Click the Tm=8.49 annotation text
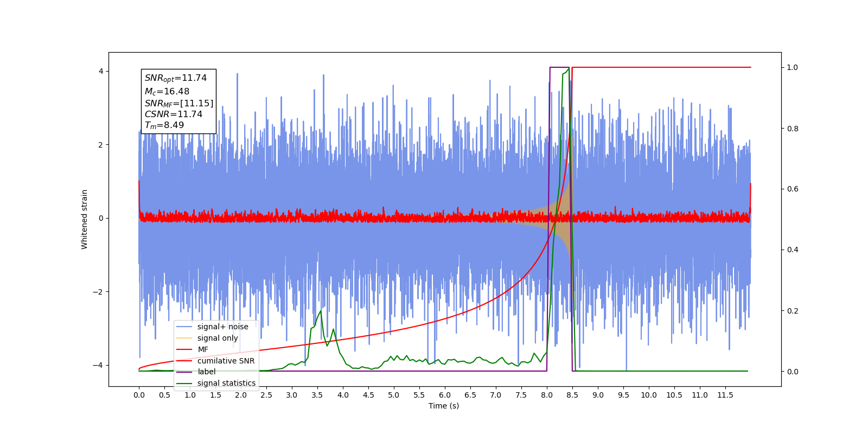This screenshot has height=434, width=868. click(164, 125)
